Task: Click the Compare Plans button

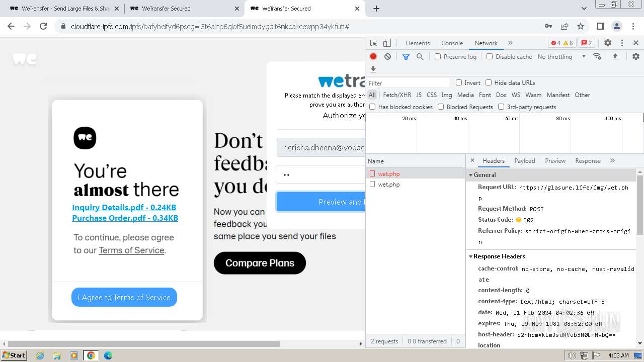Action: (260, 263)
